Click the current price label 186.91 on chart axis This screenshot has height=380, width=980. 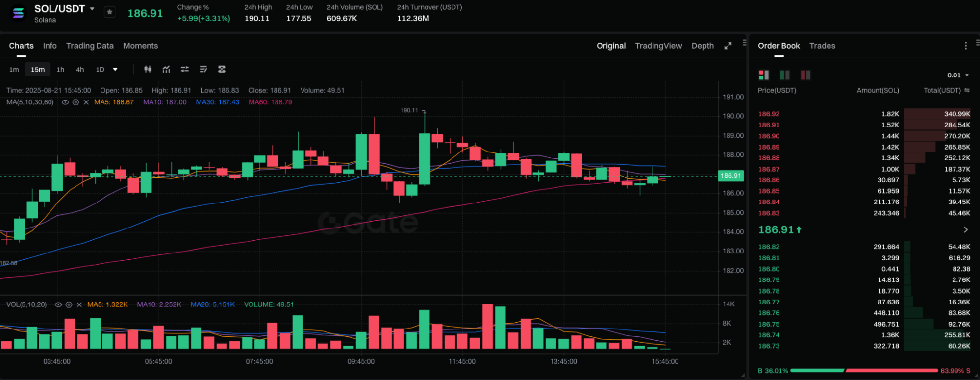pyautogui.click(x=730, y=176)
